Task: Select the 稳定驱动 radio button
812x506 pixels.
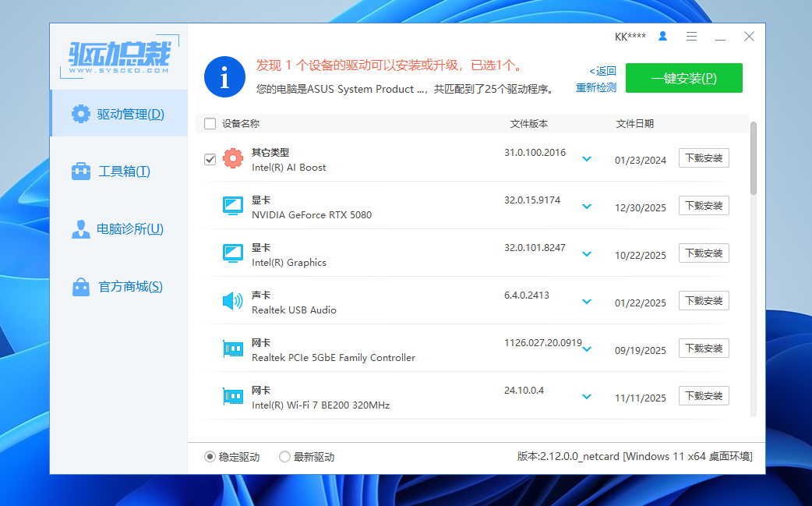Action: click(x=210, y=457)
